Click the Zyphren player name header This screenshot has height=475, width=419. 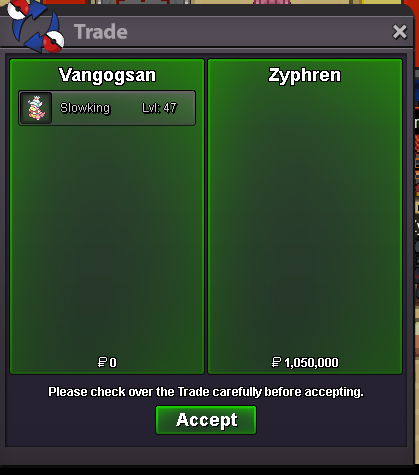(305, 75)
